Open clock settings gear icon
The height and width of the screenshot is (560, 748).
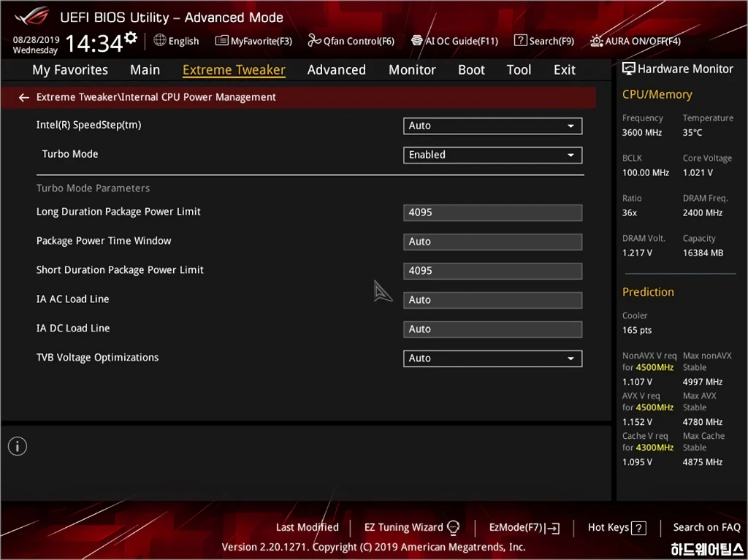[131, 37]
